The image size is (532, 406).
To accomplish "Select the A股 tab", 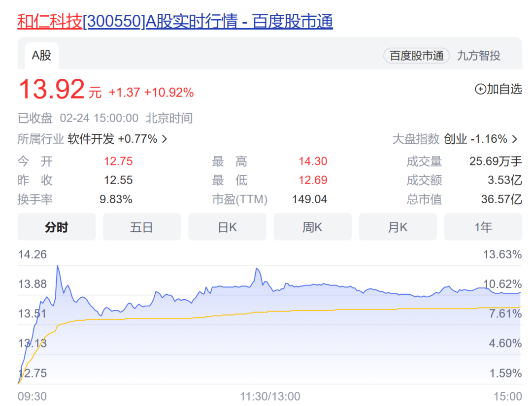I will pos(41,56).
